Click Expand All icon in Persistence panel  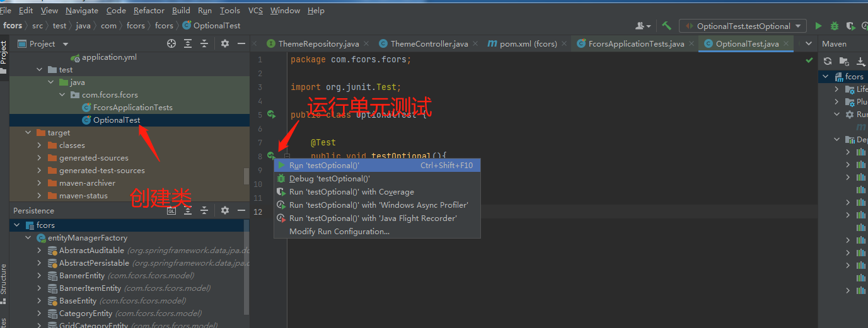[188, 211]
